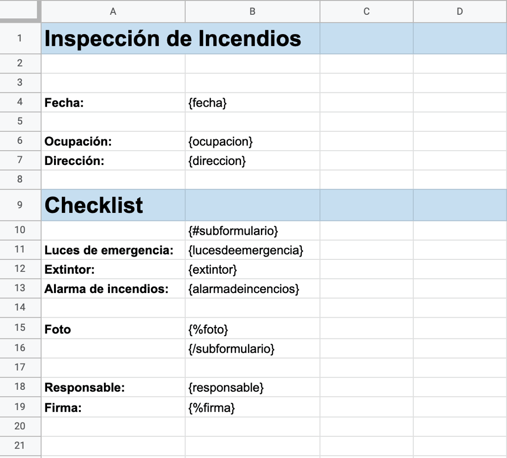The image size is (507, 458).
Task: Select column B header
Action: click(252, 12)
